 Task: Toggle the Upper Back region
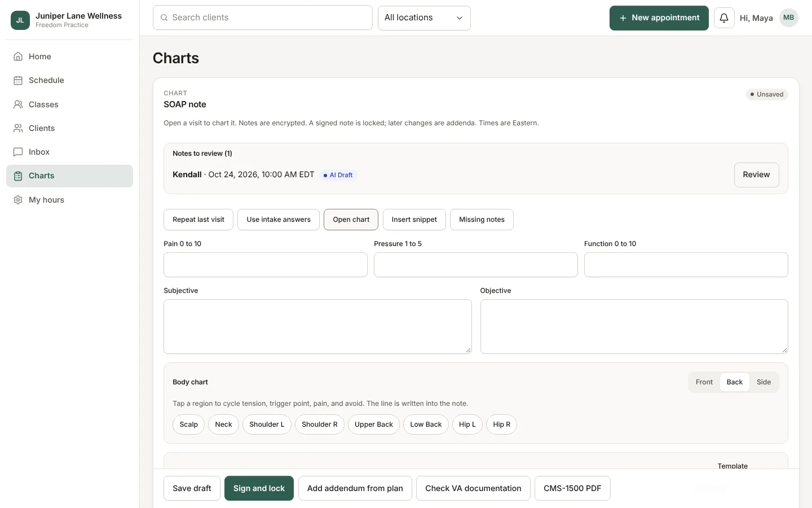pyautogui.click(x=374, y=424)
